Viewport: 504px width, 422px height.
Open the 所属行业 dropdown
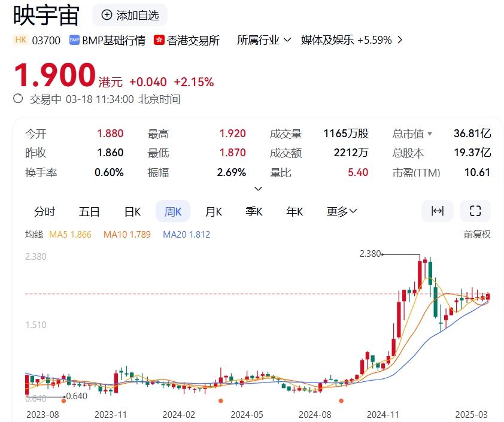pos(264,40)
